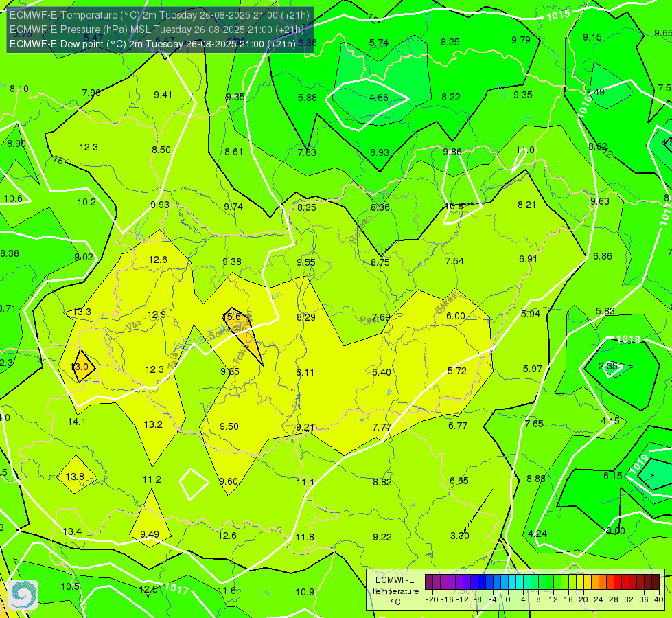Image resolution: width=672 pixels, height=618 pixels.
Task: Click the Tolna county label
Action: 240,355
